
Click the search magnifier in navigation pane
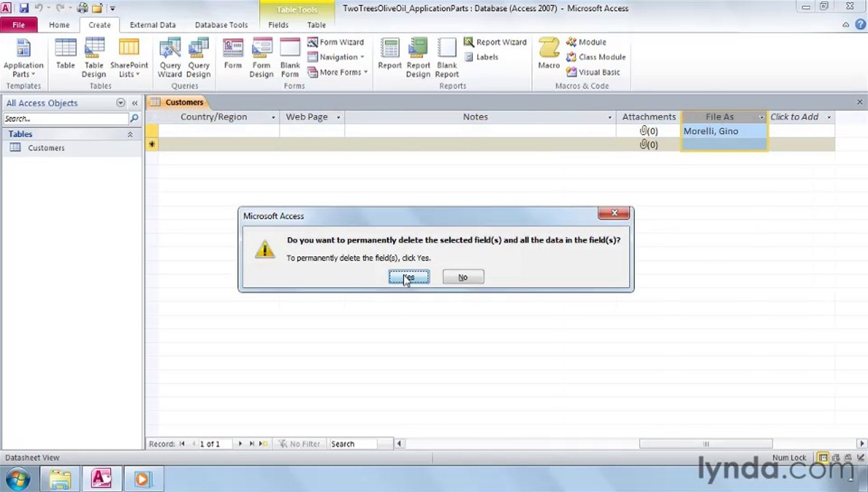click(134, 119)
